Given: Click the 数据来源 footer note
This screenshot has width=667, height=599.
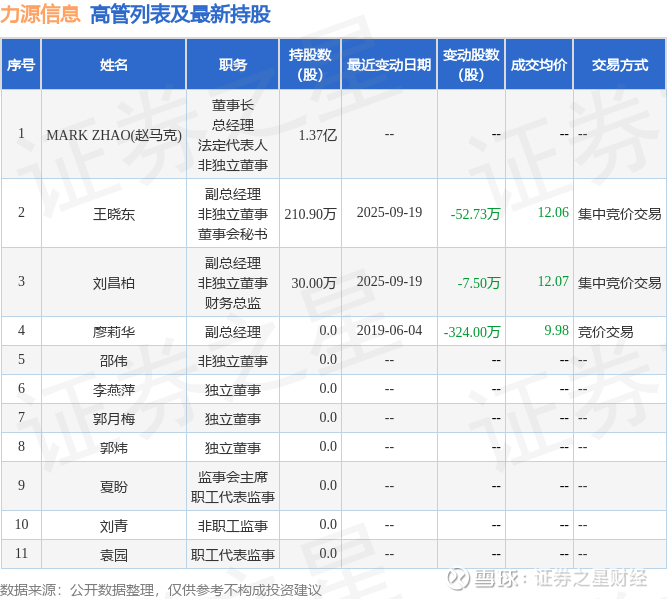Looking at the screenshot, I should click(x=161, y=590).
